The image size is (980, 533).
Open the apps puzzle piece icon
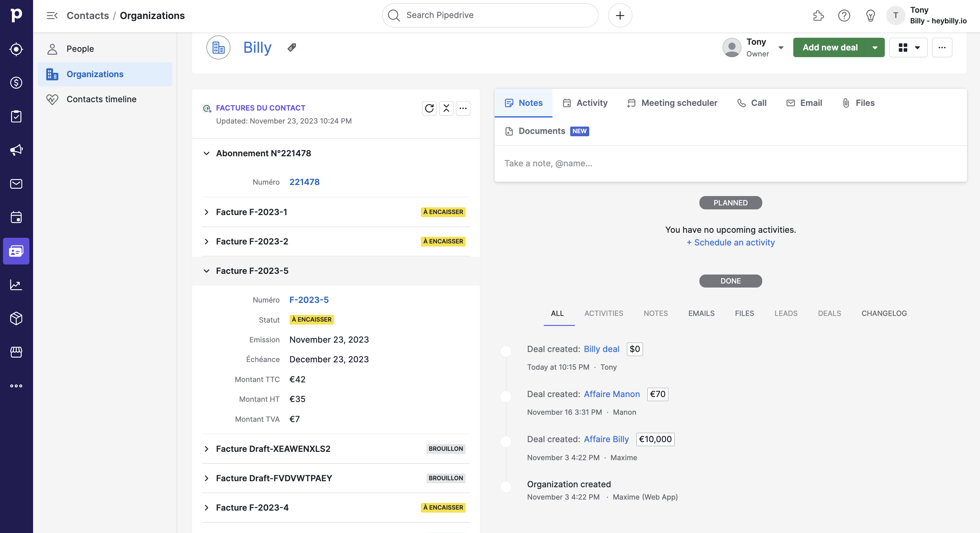(x=818, y=16)
